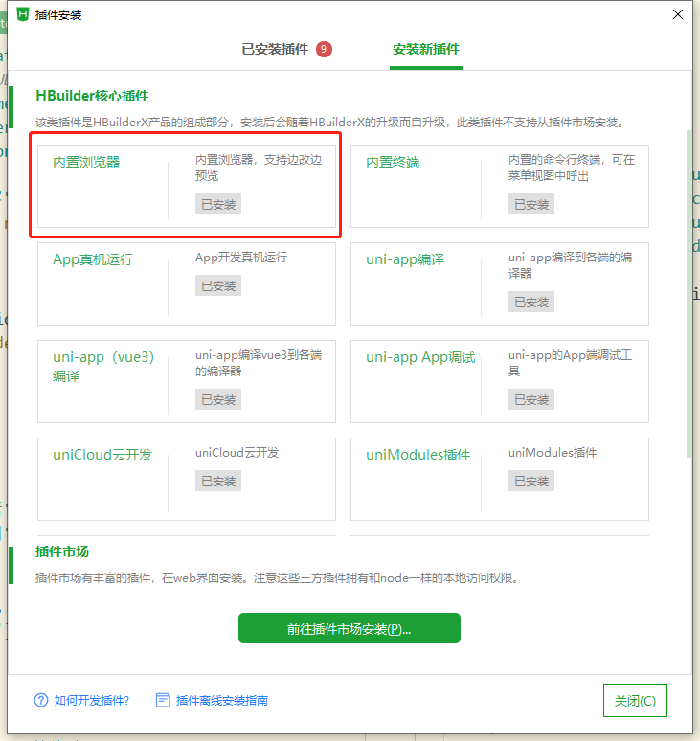Click 已安装 status under 内置浏览器
Image resolution: width=700 pixels, height=741 pixels.
coord(218,204)
